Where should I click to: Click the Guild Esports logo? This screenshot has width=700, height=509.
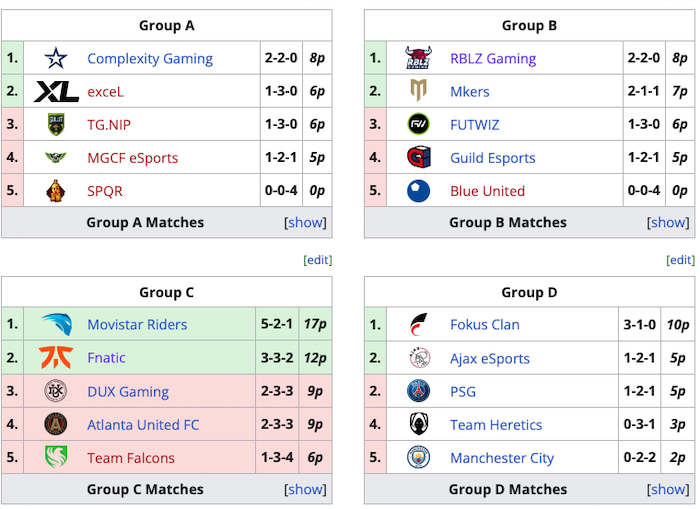pyautogui.click(x=418, y=157)
